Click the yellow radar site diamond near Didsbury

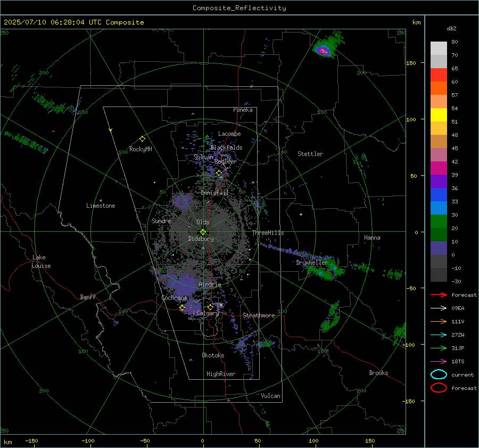203,232
